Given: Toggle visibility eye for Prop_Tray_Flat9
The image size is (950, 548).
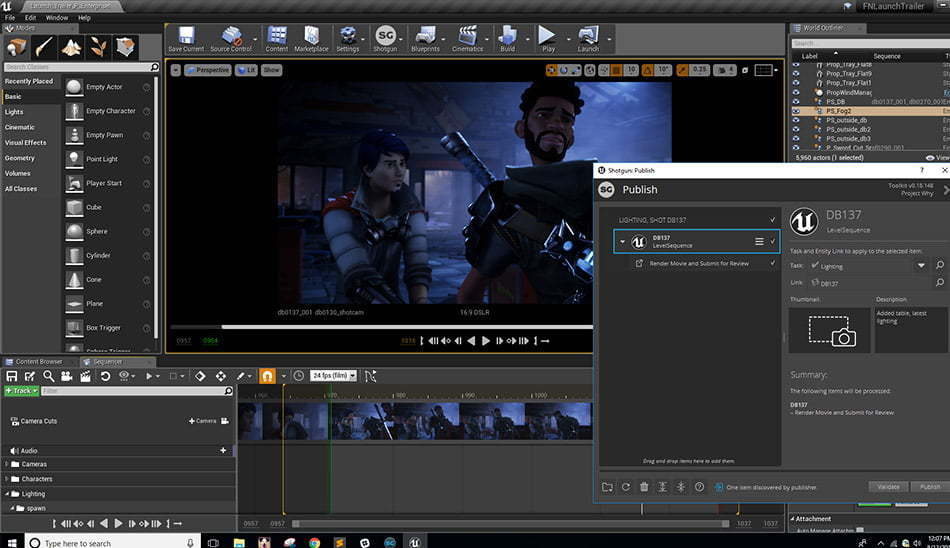Looking at the screenshot, I should pyautogui.click(x=796, y=73).
